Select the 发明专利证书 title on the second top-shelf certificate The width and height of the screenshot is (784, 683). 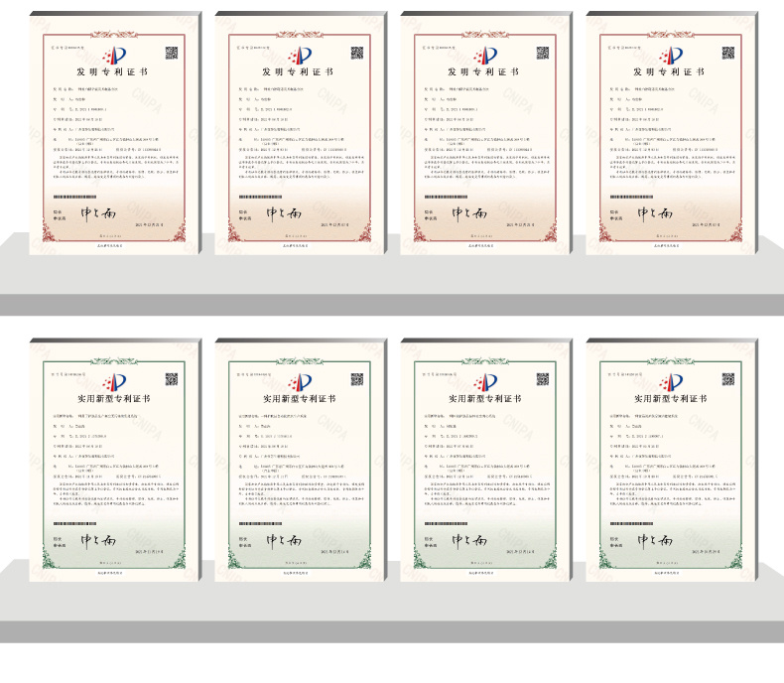(298, 72)
